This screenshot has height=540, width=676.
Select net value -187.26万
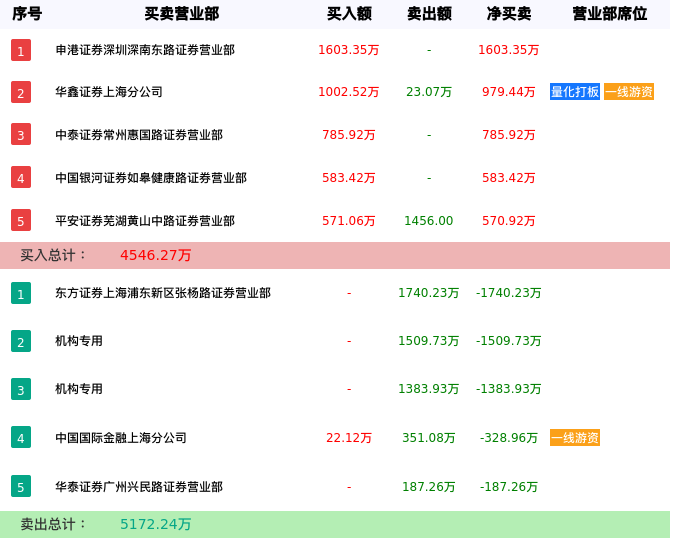tap(509, 487)
